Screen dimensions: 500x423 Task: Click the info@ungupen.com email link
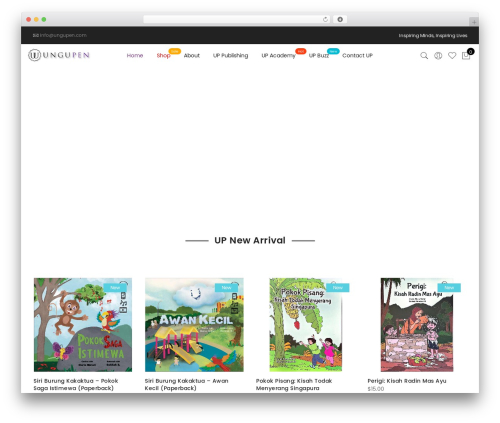[60, 35]
